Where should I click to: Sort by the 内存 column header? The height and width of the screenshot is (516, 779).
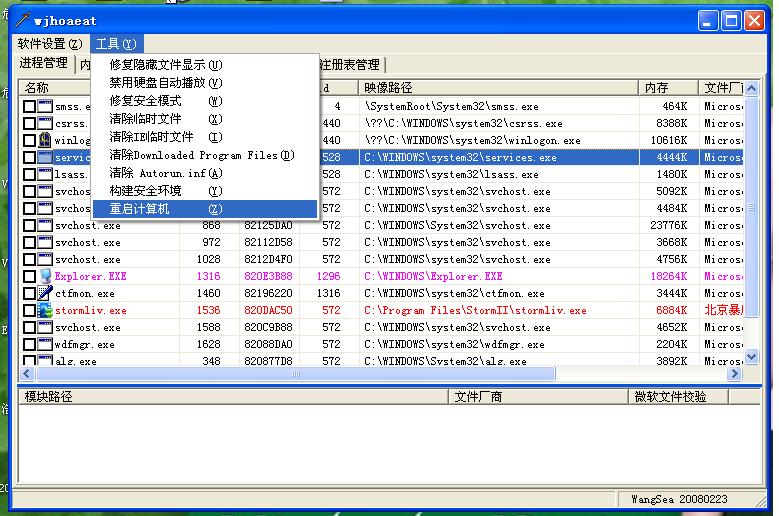pyautogui.click(x=667, y=88)
